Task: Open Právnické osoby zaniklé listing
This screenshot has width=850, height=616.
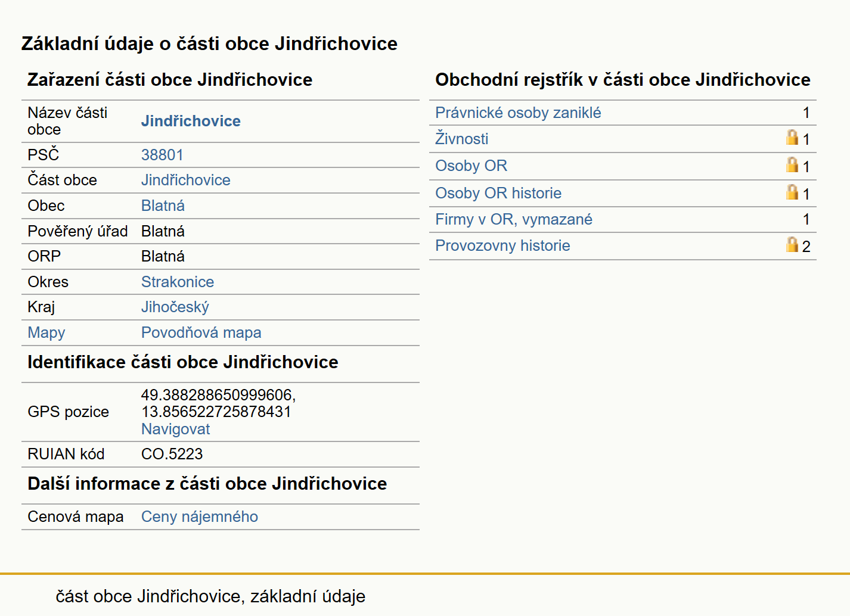Action: (518, 113)
